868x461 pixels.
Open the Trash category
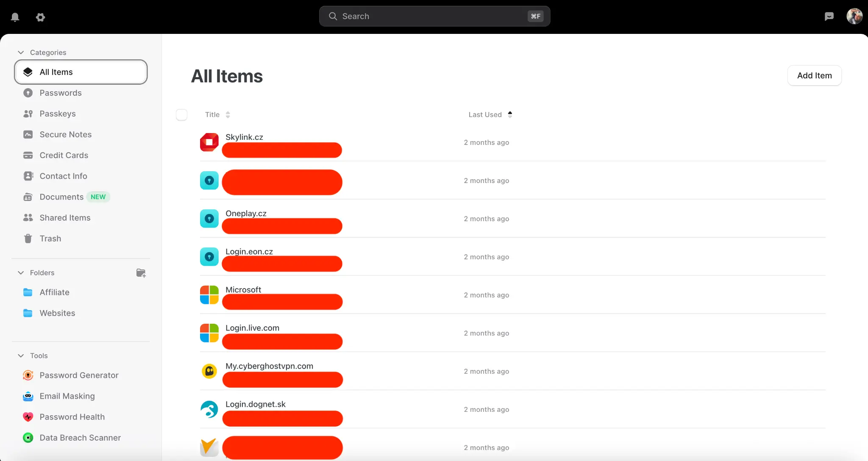50,239
